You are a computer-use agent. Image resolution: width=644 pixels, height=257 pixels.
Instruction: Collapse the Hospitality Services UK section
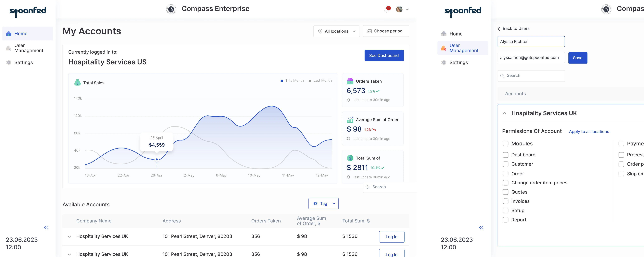coord(505,113)
